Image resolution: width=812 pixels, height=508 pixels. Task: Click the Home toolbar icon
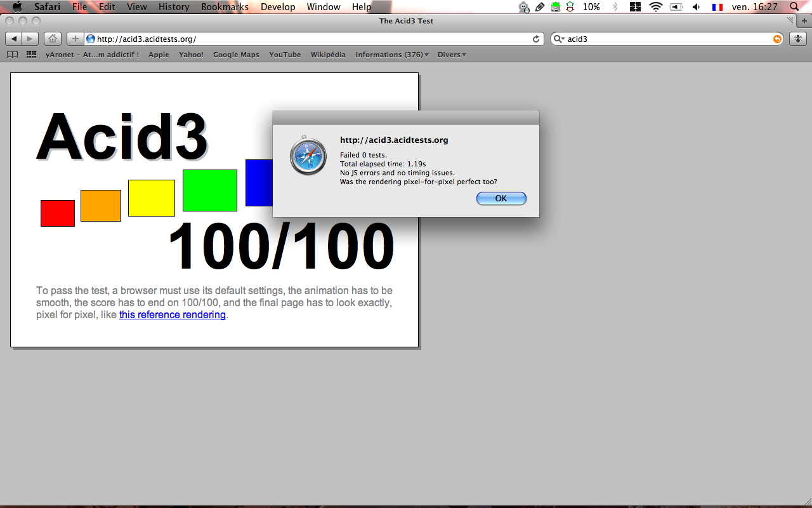point(53,39)
